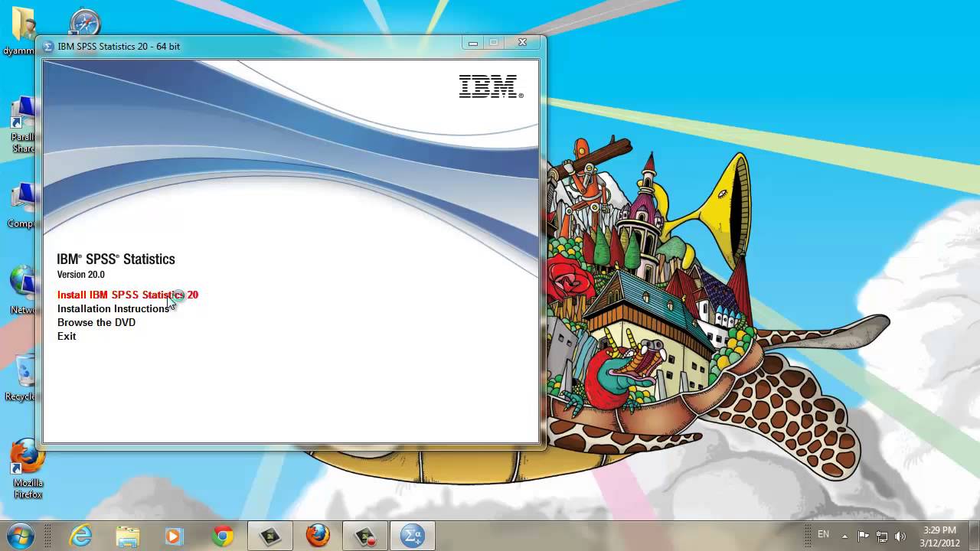Show hidden tray icons arrow

tap(845, 536)
